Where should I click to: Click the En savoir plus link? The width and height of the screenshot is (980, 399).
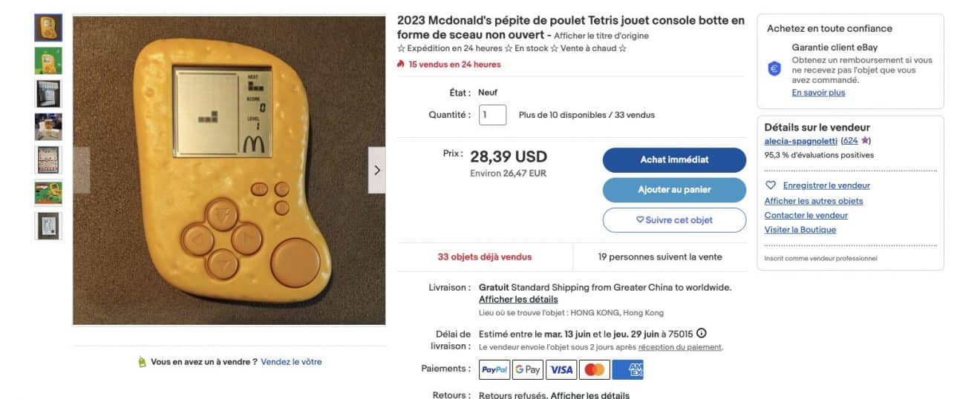click(x=818, y=93)
